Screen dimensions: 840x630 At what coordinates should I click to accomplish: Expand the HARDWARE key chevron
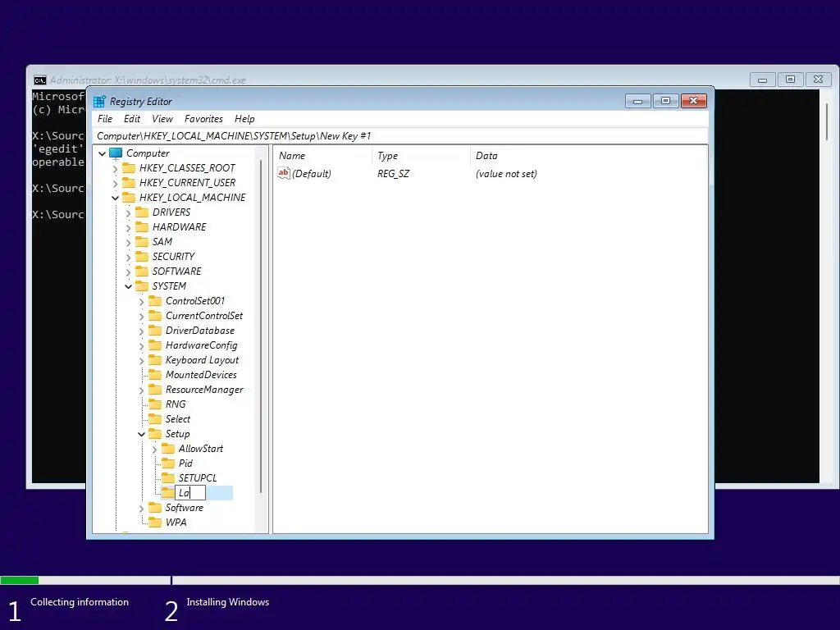128,228
